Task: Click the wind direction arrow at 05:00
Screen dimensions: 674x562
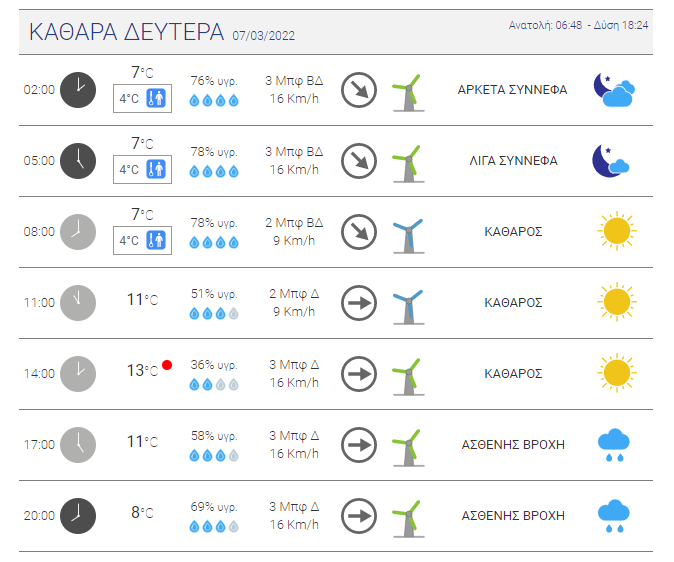Action: pyautogui.click(x=358, y=161)
